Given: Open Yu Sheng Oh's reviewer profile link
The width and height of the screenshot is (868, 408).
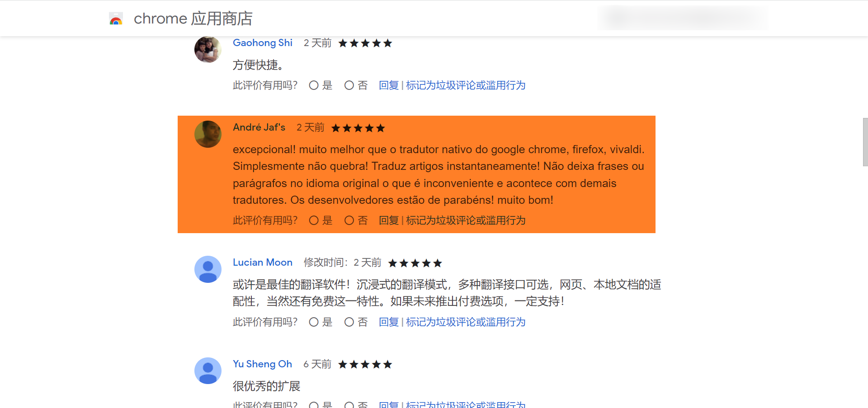Looking at the screenshot, I should tap(262, 364).
